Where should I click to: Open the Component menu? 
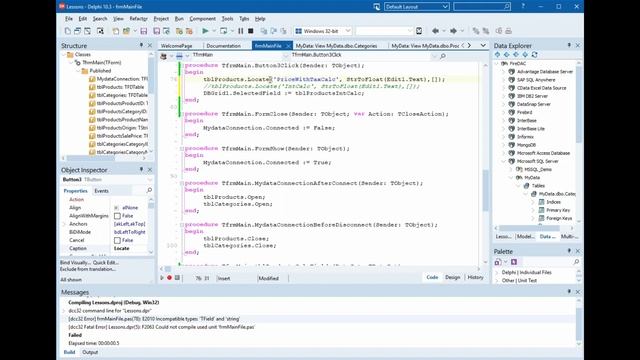click(x=202, y=19)
